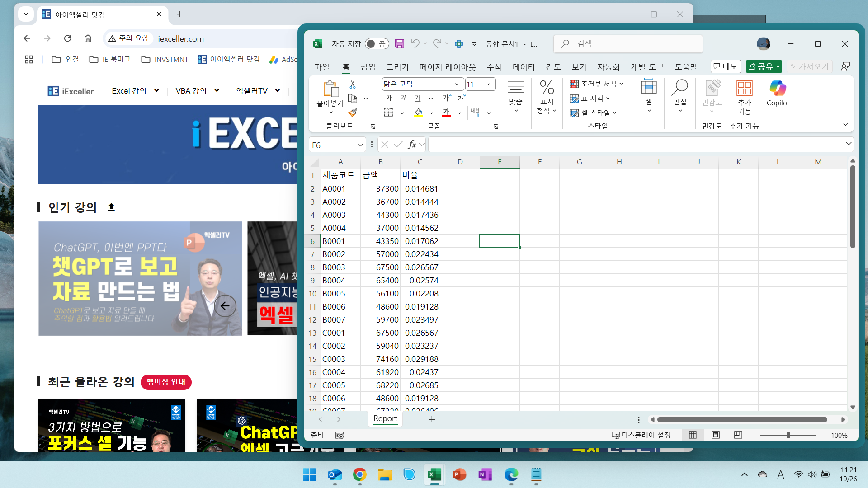Apply the yellow fill color swatch
The image size is (868, 488).
pyautogui.click(x=418, y=113)
